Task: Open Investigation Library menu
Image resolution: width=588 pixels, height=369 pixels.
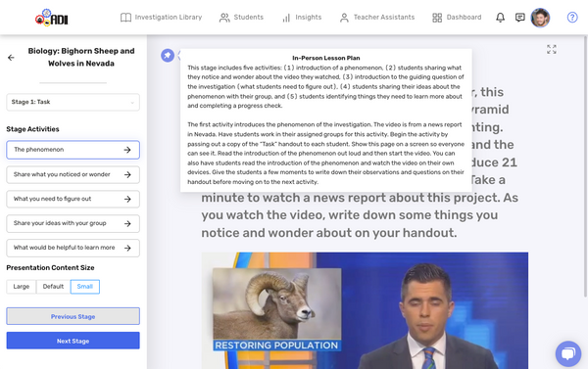Action: point(161,18)
